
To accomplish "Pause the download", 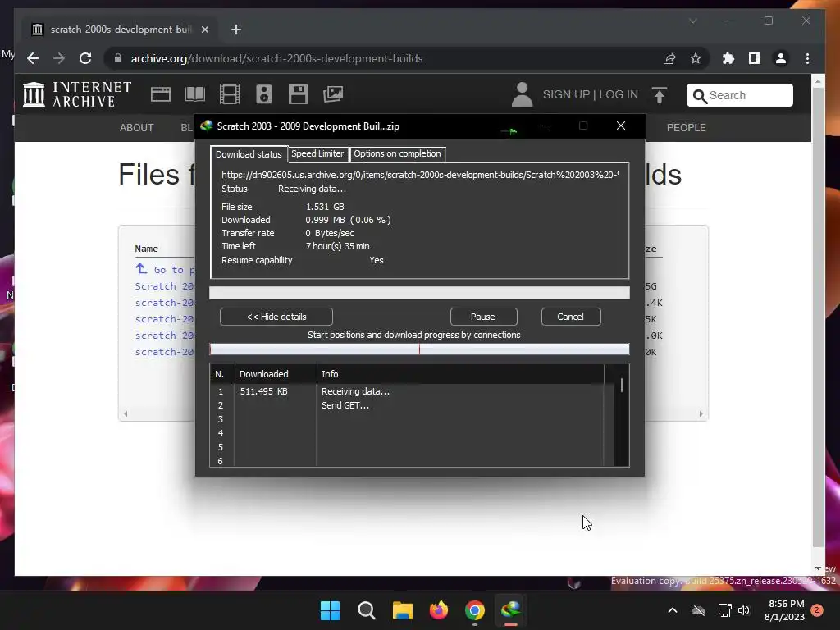I will coord(483,317).
